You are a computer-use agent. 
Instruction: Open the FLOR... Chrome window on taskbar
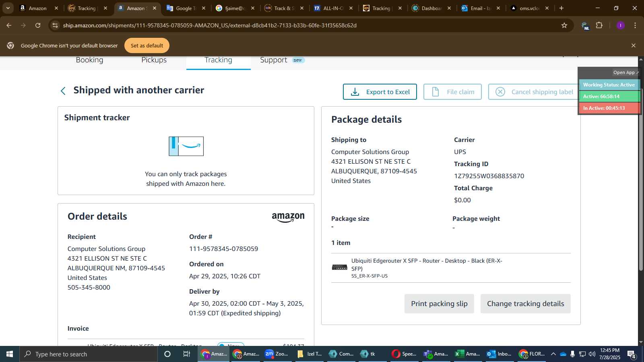(531, 354)
